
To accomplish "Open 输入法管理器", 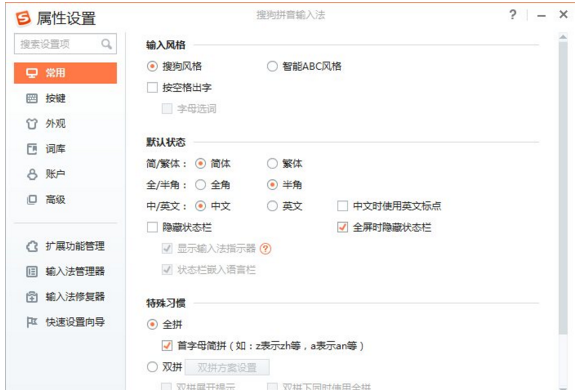I will 65,271.
